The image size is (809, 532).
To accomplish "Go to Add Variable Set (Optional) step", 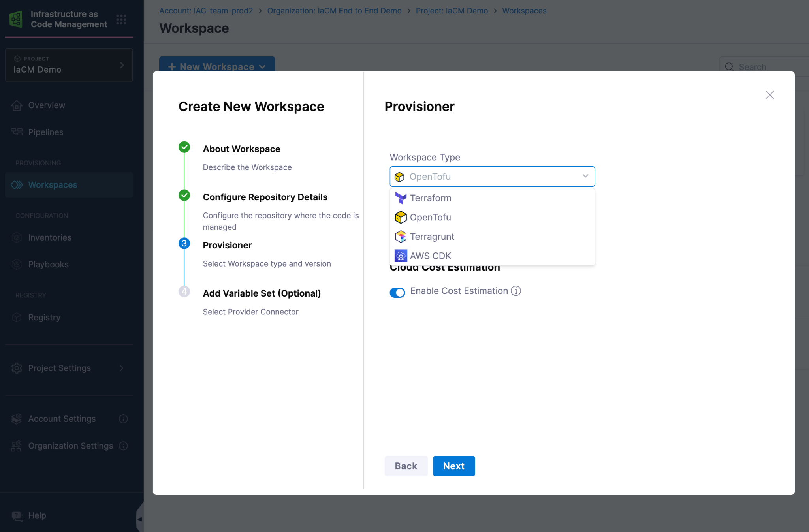I will pos(262,293).
